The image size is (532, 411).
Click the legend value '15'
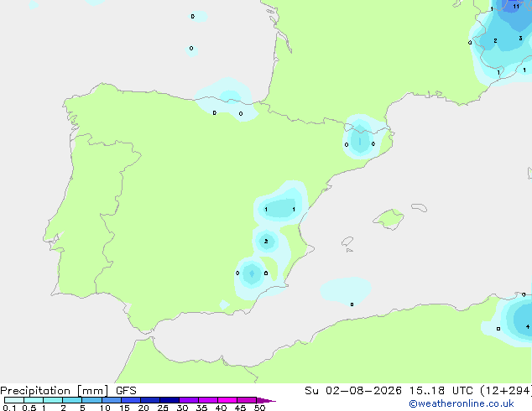click(124, 408)
